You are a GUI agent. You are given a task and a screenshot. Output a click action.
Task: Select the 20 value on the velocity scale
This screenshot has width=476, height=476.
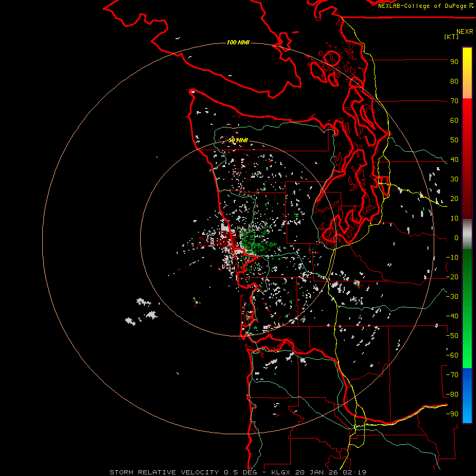[454, 199]
